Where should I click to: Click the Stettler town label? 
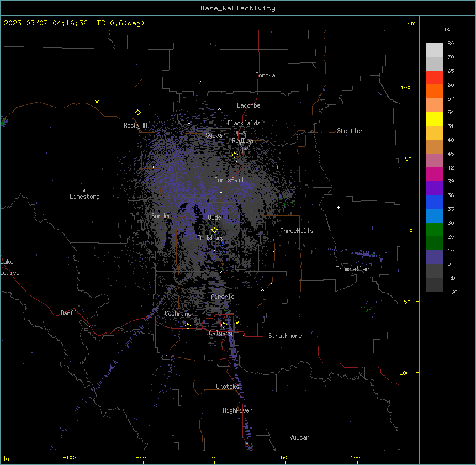(x=350, y=131)
